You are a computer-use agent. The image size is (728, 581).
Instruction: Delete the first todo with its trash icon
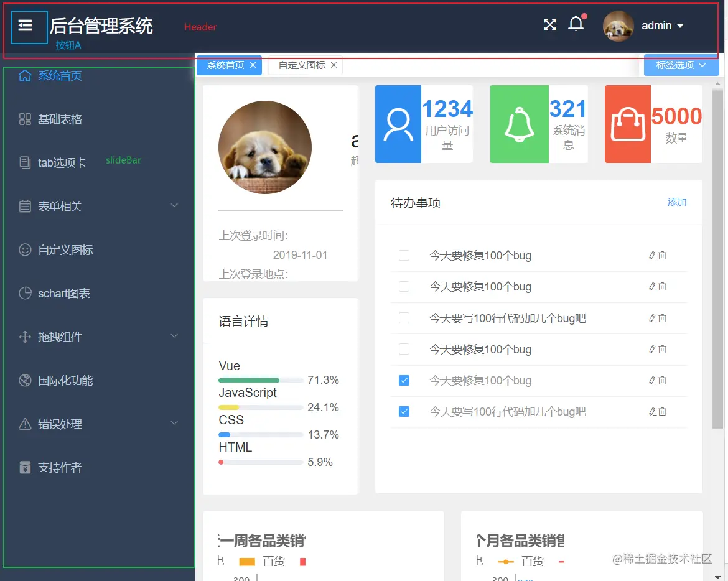tap(663, 256)
